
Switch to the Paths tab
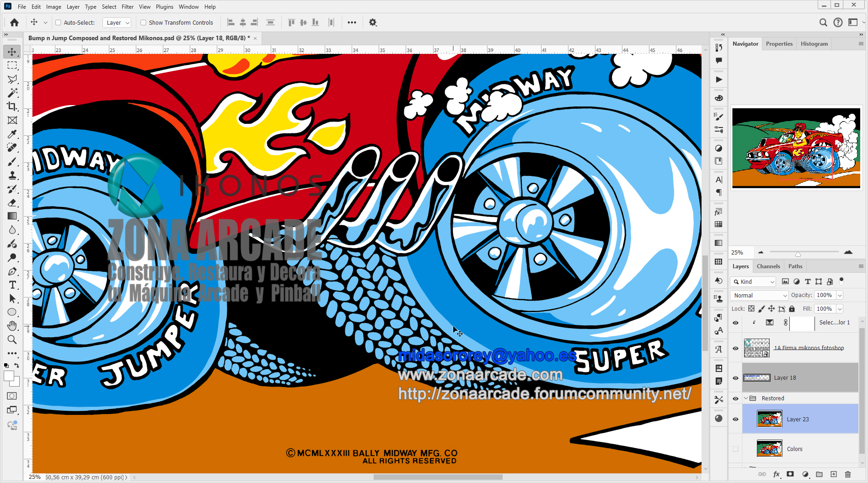(x=795, y=266)
